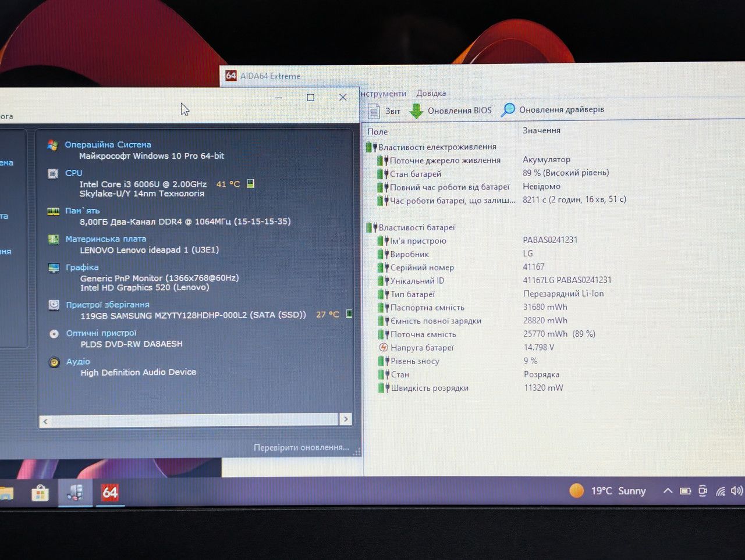The image size is (745, 560).
Task: Select the Унікальний ID row label
Action: 417,281
